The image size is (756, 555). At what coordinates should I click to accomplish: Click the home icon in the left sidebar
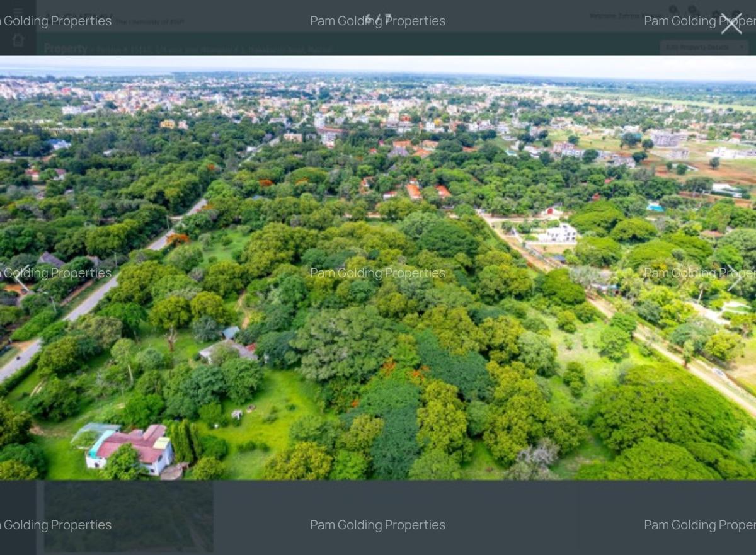pyautogui.click(x=18, y=40)
